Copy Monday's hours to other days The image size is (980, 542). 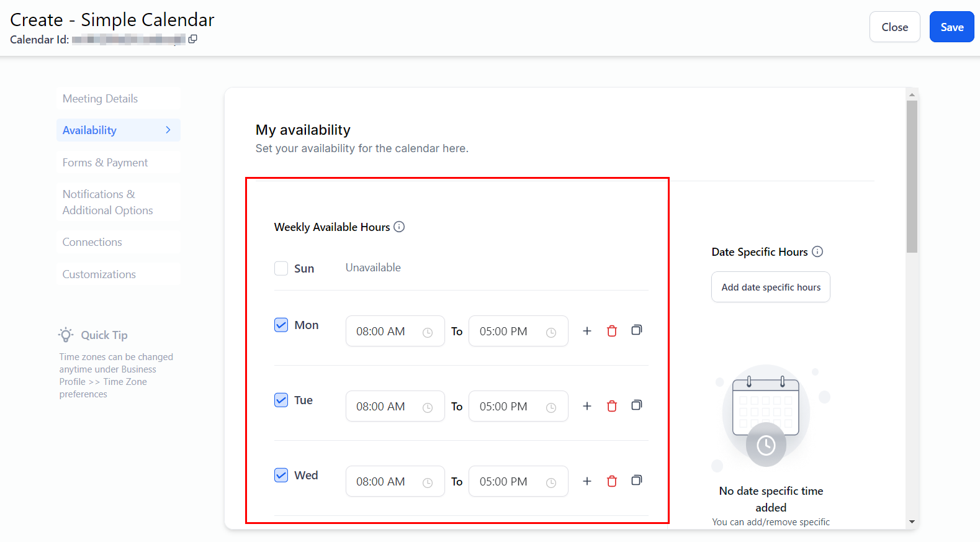click(x=636, y=330)
